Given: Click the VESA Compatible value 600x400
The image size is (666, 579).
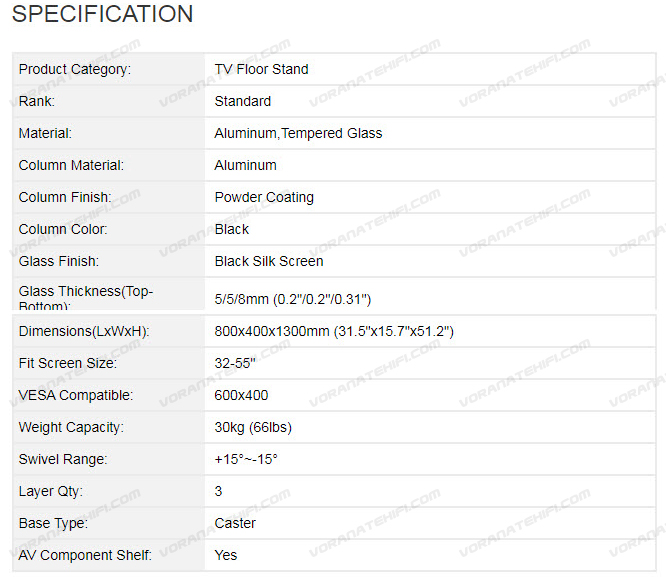Looking at the screenshot, I should [241, 395].
